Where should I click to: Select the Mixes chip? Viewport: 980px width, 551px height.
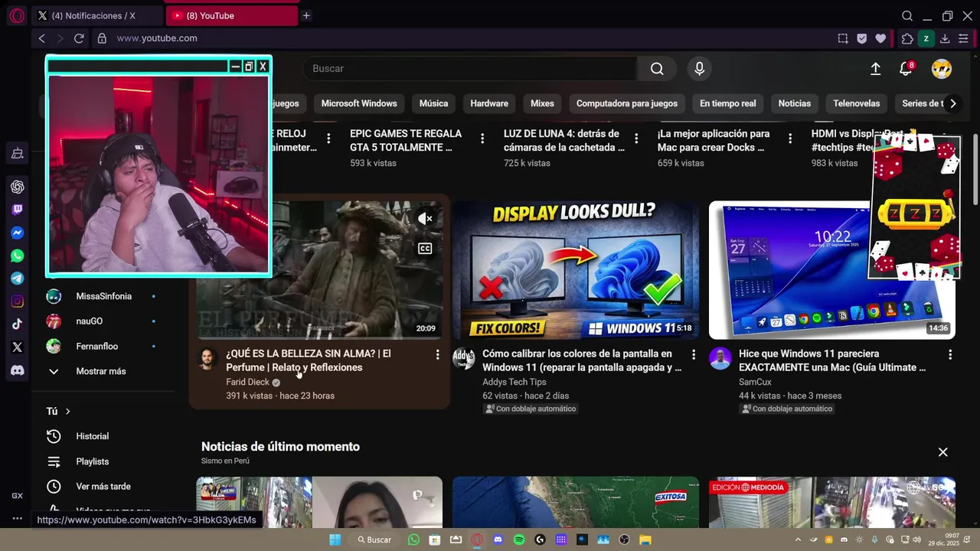click(x=542, y=103)
